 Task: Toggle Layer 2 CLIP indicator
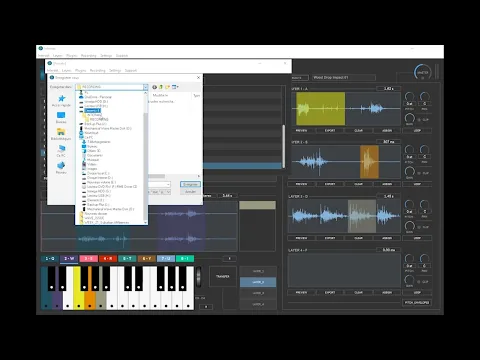(423, 173)
